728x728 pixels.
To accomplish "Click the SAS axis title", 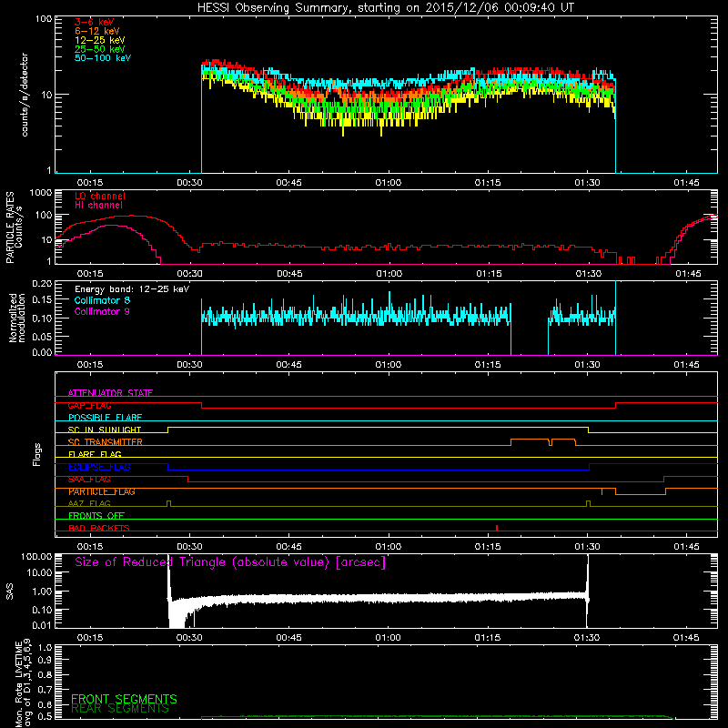I will pyautogui.click(x=10, y=591).
